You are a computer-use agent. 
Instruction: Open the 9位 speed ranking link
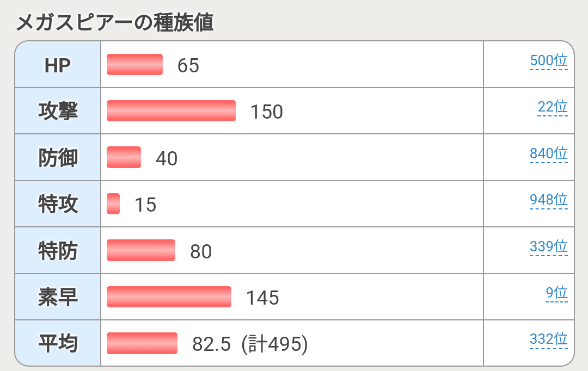click(556, 293)
